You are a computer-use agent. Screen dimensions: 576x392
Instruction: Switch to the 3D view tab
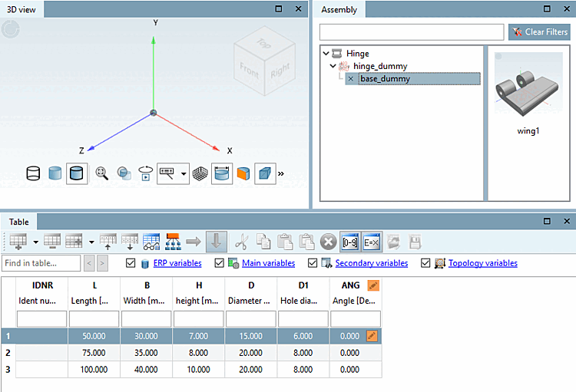click(x=22, y=9)
